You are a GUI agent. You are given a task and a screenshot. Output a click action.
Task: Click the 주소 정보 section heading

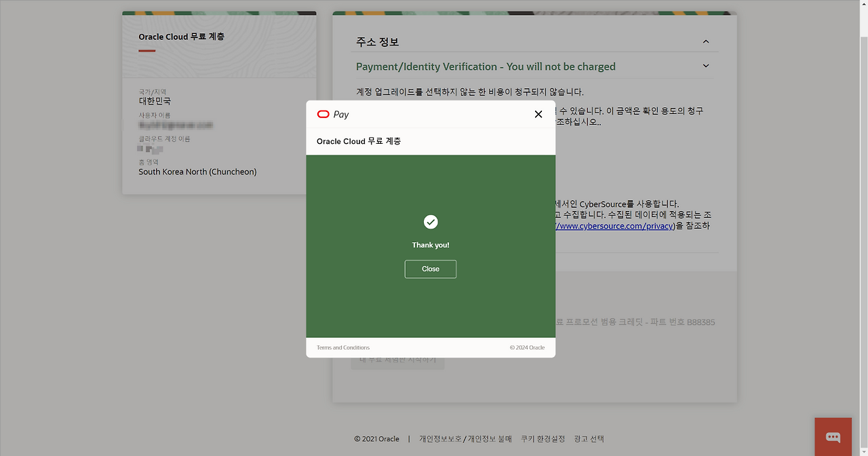tap(378, 42)
